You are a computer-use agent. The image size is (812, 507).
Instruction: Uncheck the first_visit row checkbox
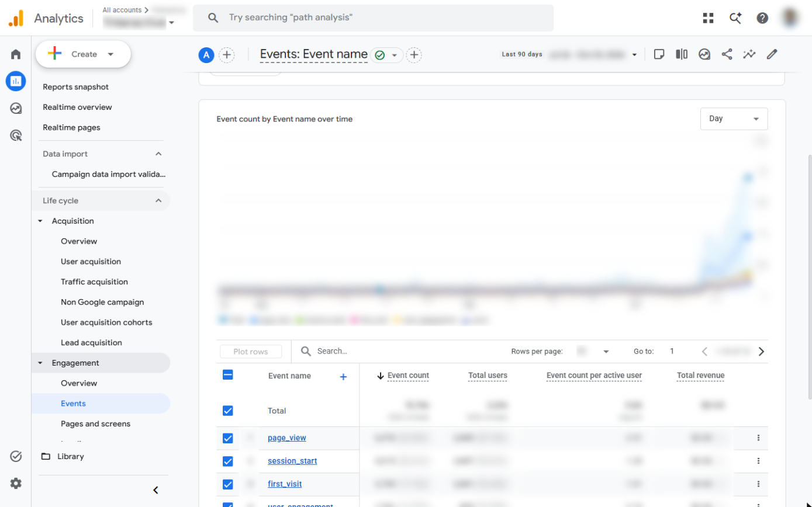228,484
